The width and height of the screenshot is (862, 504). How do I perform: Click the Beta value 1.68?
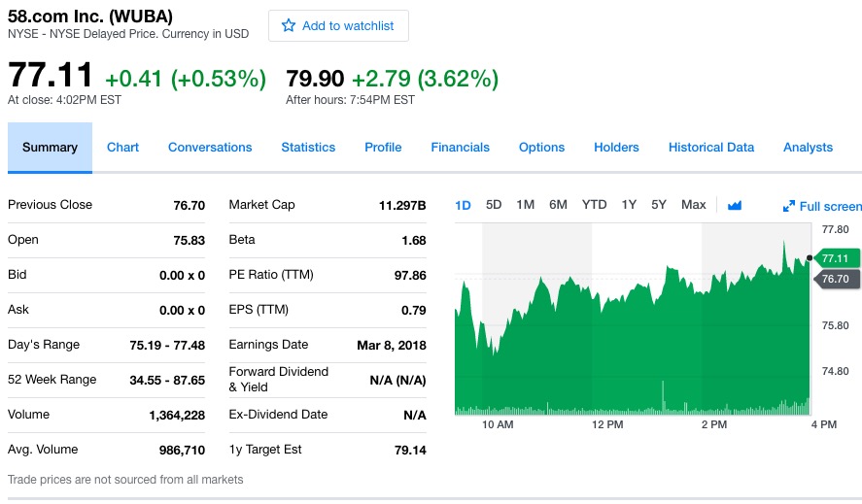[x=414, y=240]
